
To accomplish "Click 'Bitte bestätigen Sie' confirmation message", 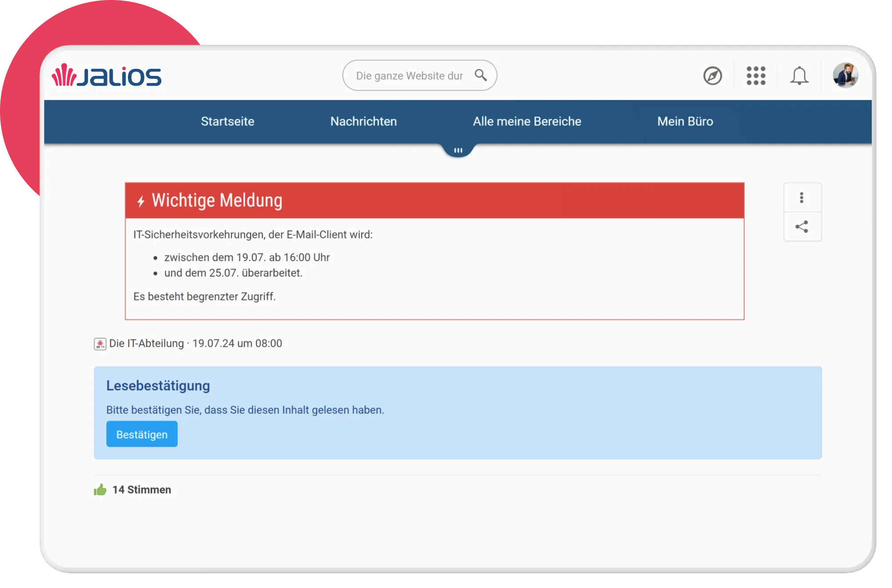I will pos(245,410).
